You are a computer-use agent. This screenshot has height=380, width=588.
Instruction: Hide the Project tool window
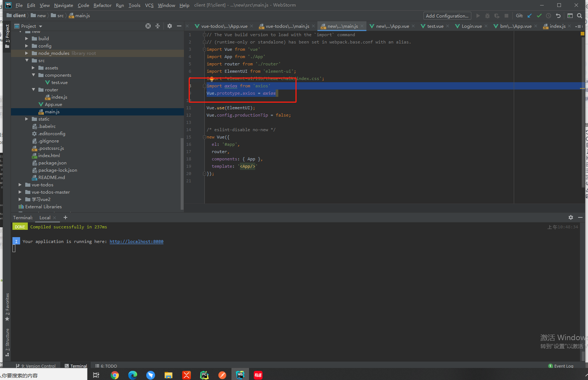pos(179,26)
